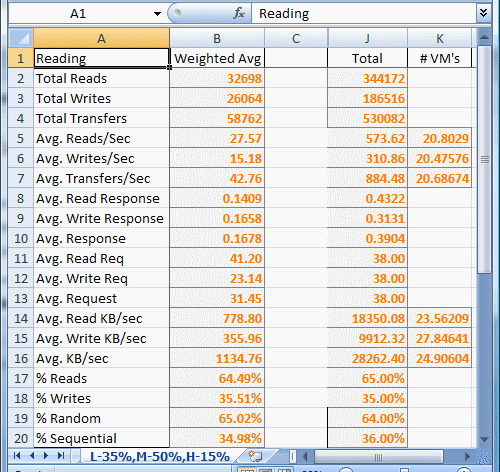
Task: Click the horizontal scrollbar right arrow
Action: 467,456
